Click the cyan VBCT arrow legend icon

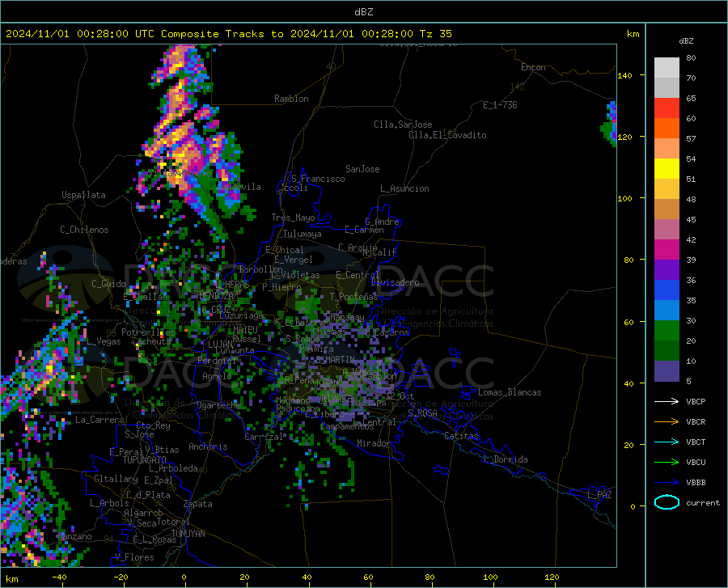pyautogui.click(x=667, y=442)
